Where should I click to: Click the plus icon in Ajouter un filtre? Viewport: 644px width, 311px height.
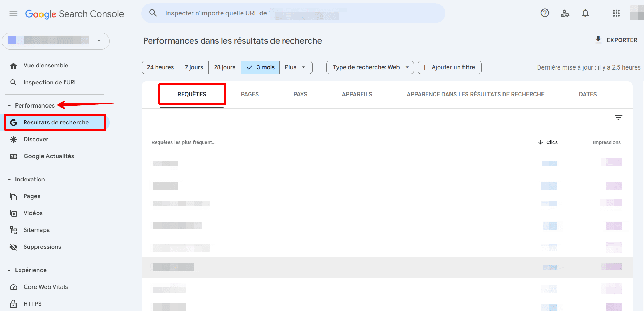tap(425, 67)
